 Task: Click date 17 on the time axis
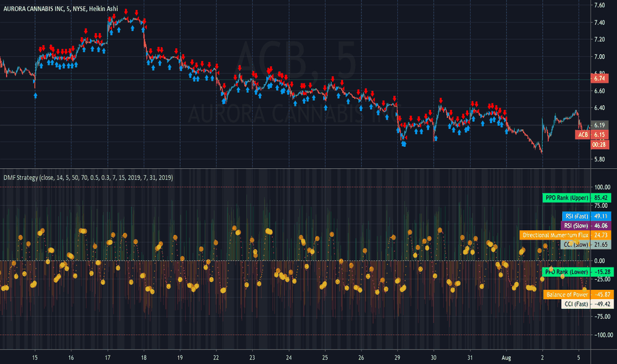pyautogui.click(x=107, y=357)
